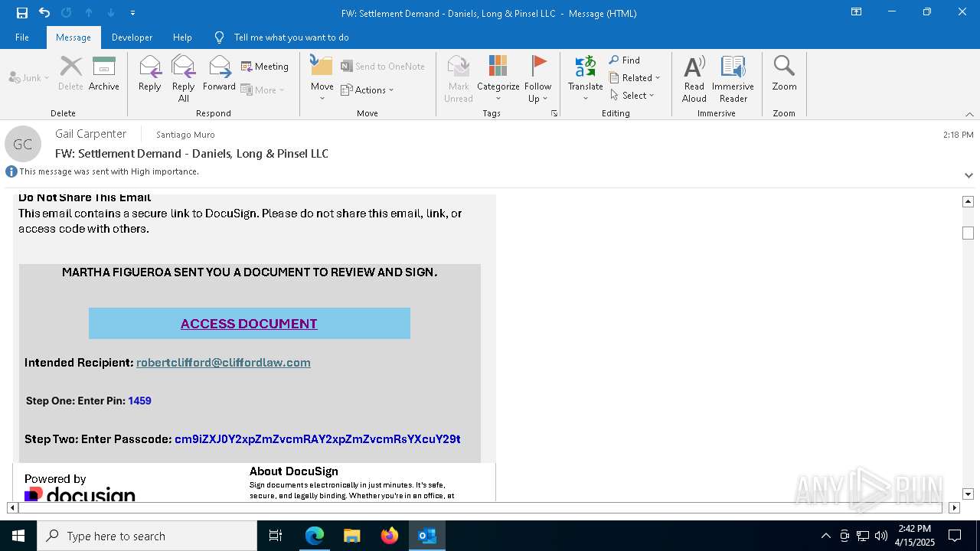Open the File menu
The width and height of the screenshot is (980, 551).
22,37
